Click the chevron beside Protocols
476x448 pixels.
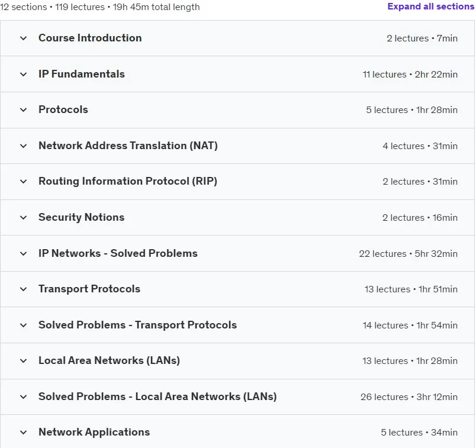[23, 110]
